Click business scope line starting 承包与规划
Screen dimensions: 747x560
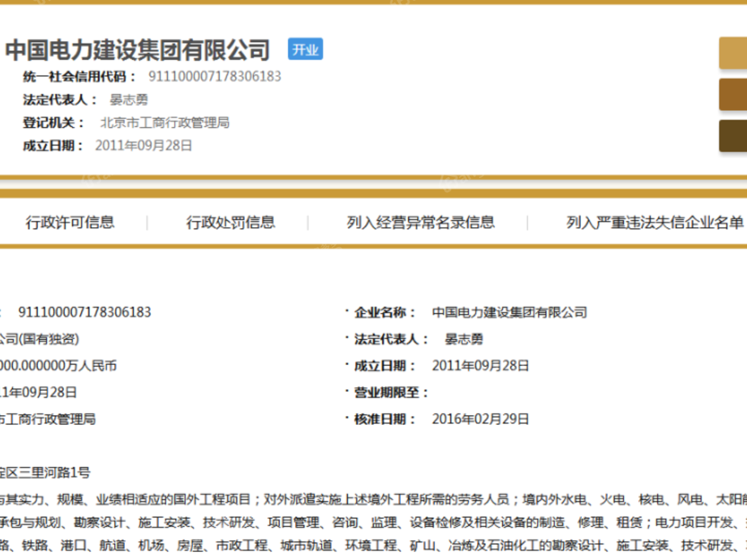click(x=374, y=523)
